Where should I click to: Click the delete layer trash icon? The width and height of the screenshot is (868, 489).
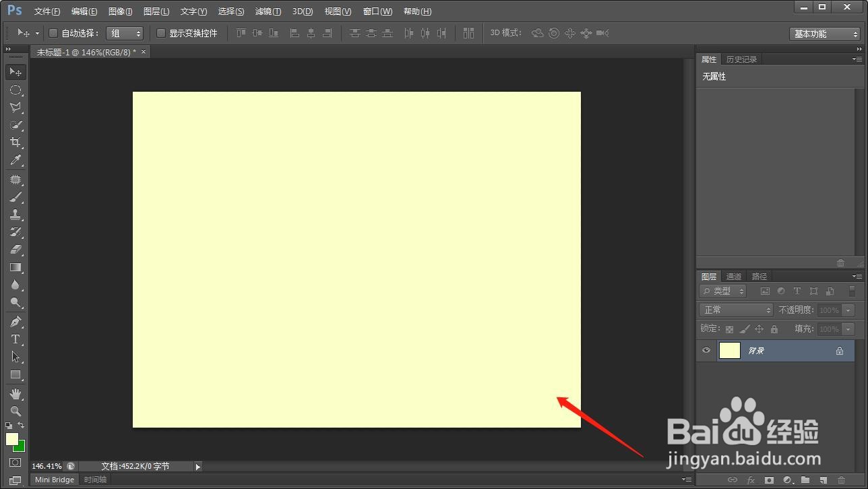[x=841, y=480]
